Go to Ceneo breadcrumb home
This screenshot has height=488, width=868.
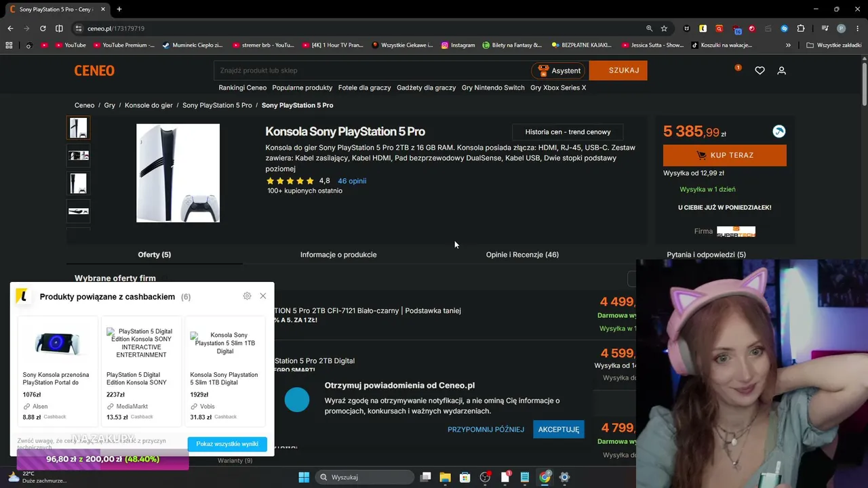[85, 105]
